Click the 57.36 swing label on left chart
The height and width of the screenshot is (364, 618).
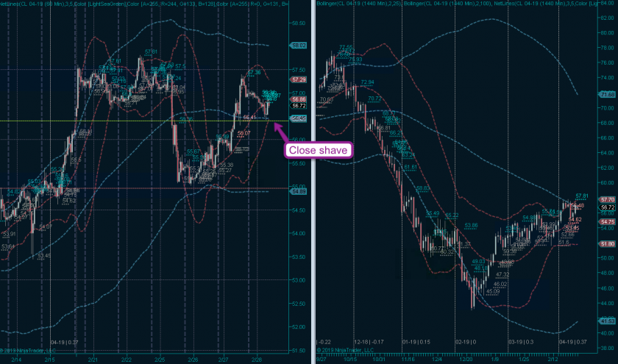[x=255, y=73]
